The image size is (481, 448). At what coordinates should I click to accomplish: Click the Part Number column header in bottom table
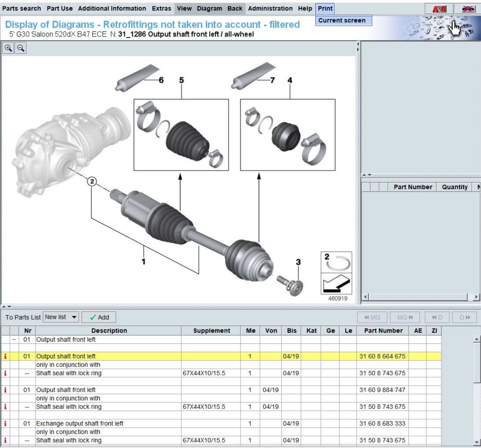click(383, 331)
